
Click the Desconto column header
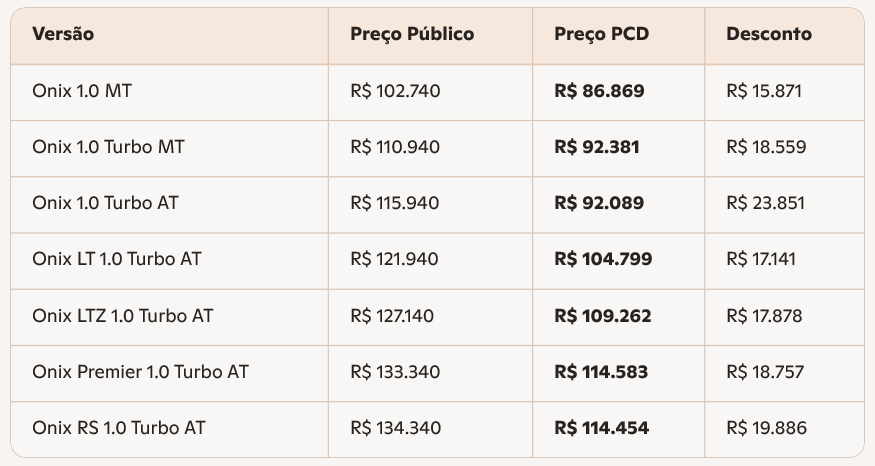click(769, 34)
